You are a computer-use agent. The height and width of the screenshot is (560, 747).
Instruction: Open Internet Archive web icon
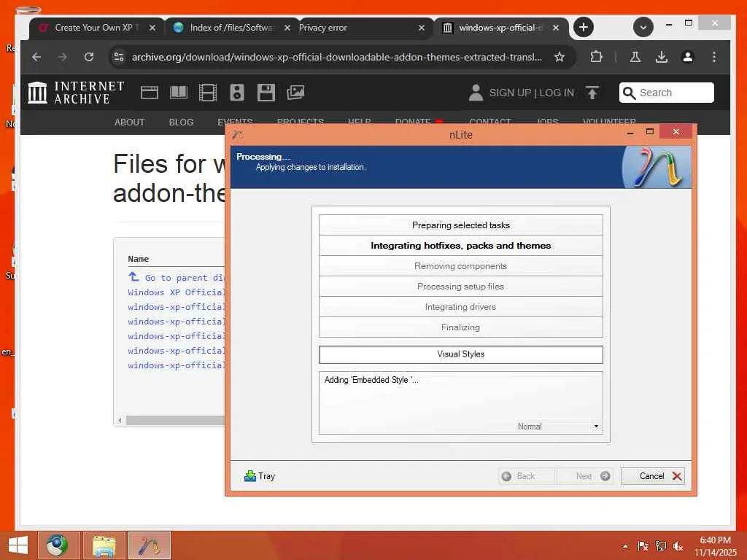(x=150, y=93)
